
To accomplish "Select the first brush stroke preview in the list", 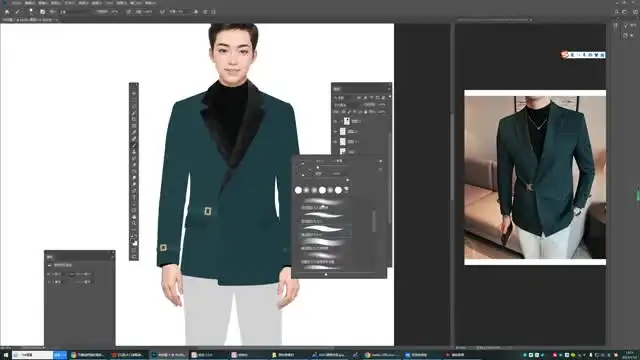I will point(322,202).
